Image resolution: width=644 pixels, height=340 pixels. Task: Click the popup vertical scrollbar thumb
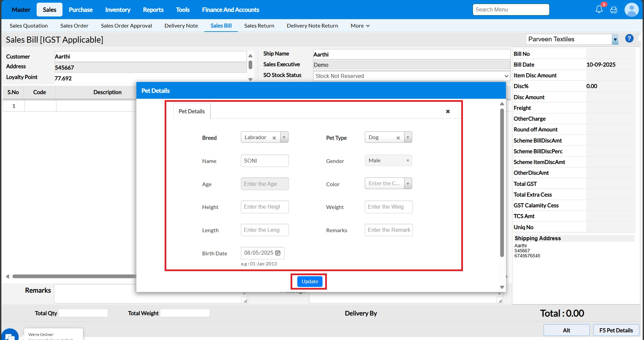tap(502, 182)
